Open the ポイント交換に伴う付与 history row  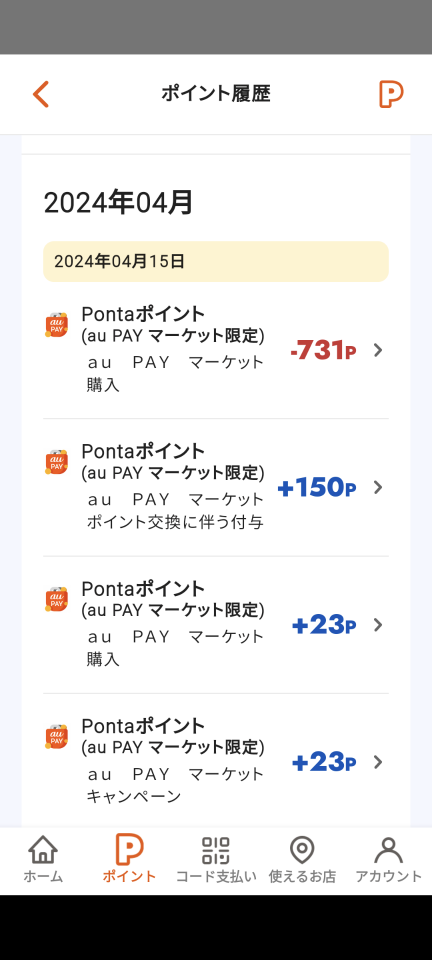tap(216, 488)
